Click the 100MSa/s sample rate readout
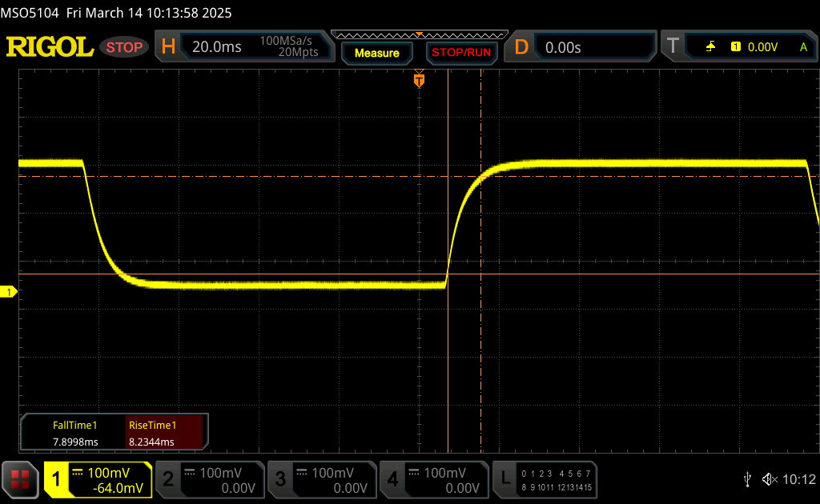820x504 pixels. pyautogui.click(x=286, y=41)
